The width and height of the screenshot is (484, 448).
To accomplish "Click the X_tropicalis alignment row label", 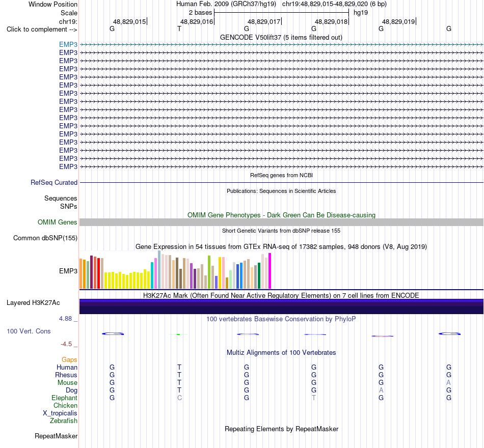I will 60,413.
